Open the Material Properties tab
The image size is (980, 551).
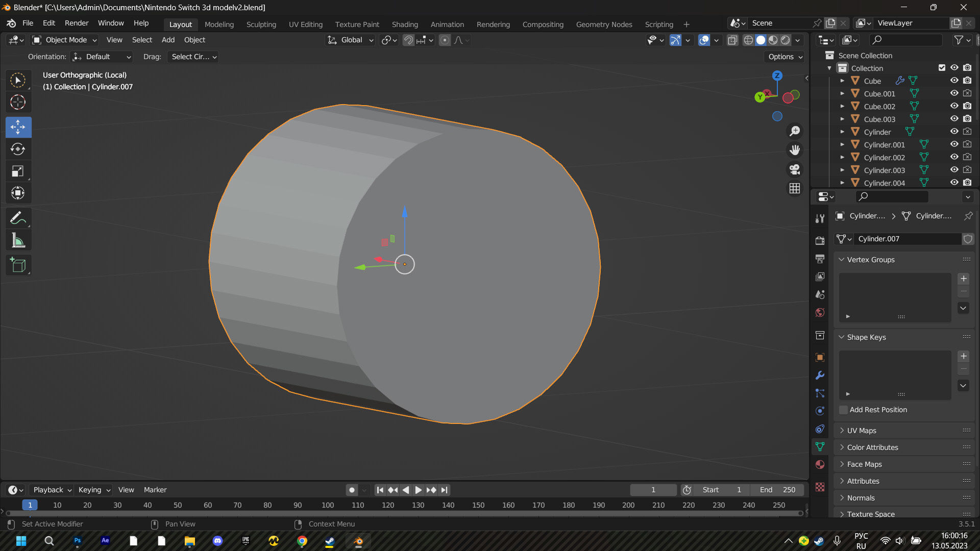(820, 464)
